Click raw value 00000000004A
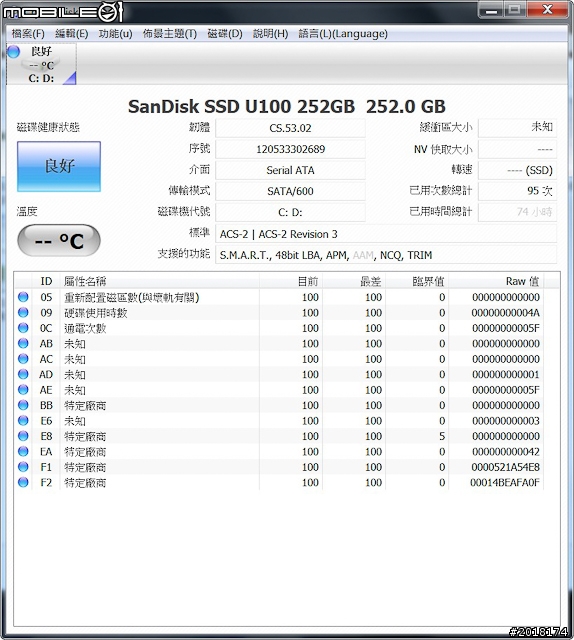 [x=505, y=313]
